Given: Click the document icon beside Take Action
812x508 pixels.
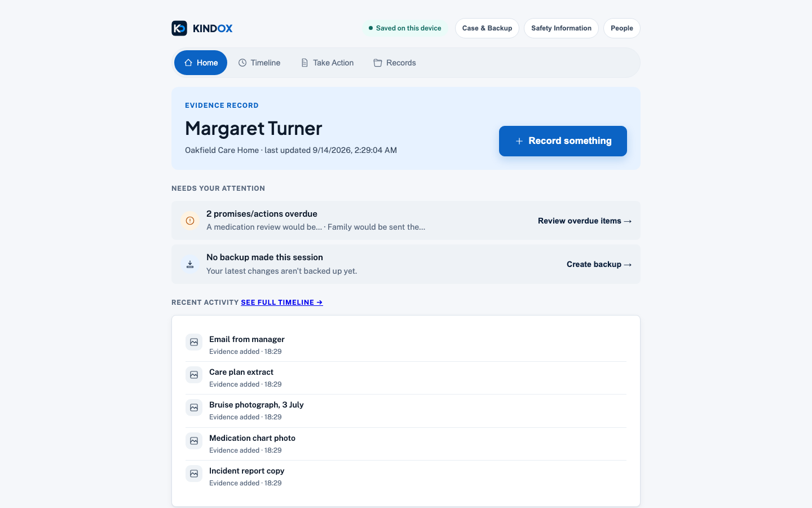Looking at the screenshot, I should coord(304,63).
